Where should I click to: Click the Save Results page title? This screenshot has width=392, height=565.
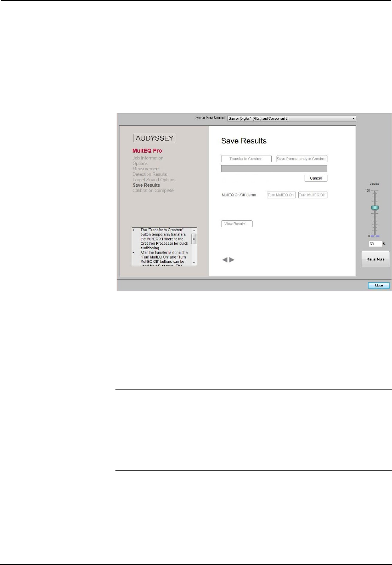(x=244, y=141)
